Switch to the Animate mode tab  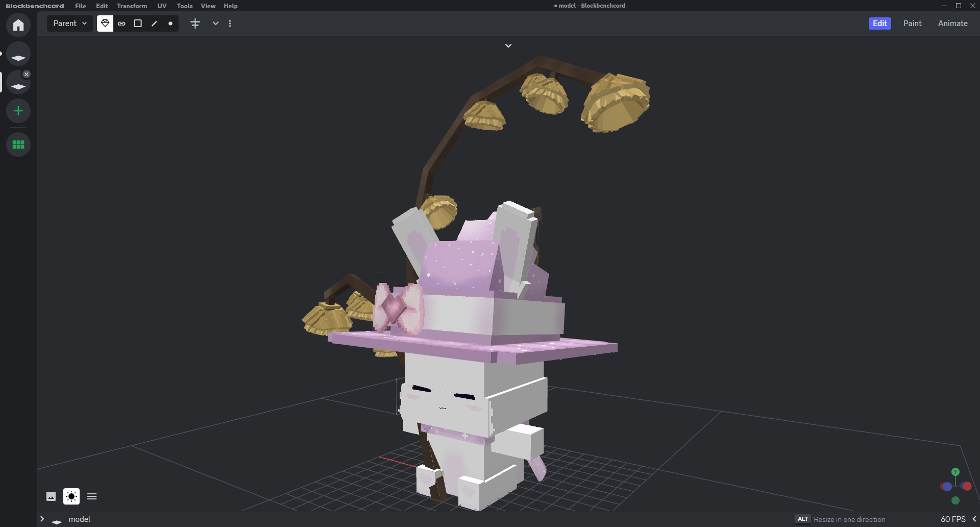pyautogui.click(x=952, y=23)
